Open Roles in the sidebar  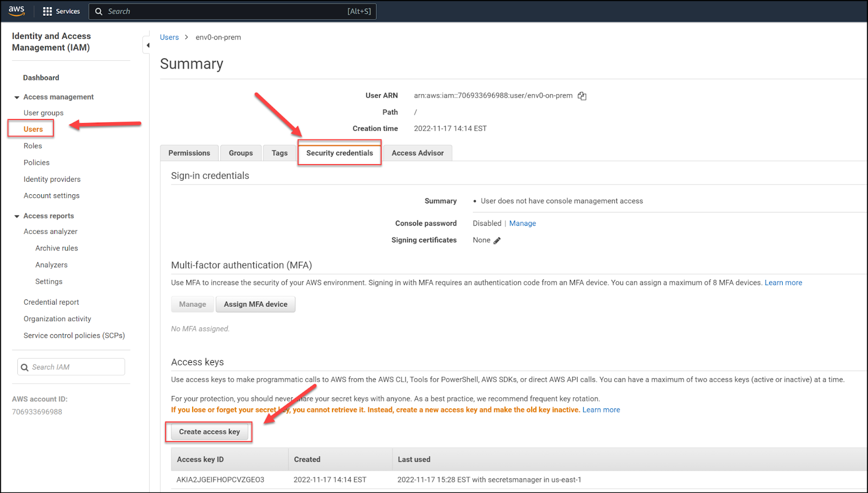coord(33,146)
